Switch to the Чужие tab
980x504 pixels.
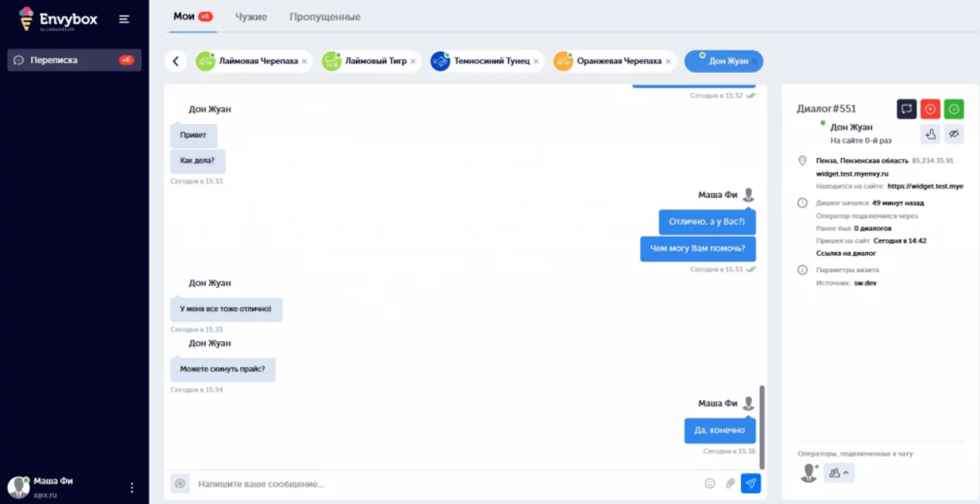251,16
